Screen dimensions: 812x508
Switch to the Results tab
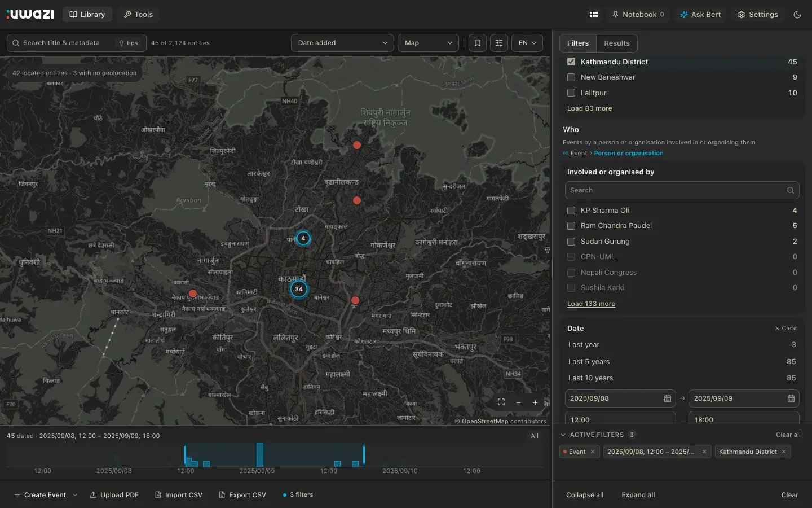pyautogui.click(x=617, y=43)
